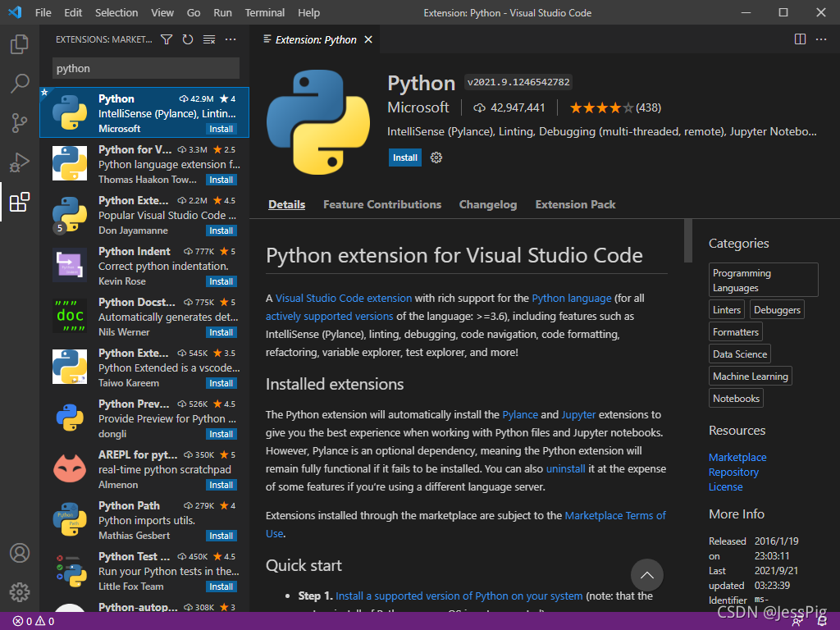This screenshot has height=630, width=840.
Task: Select Extensions view icon
Action: (20, 202)
